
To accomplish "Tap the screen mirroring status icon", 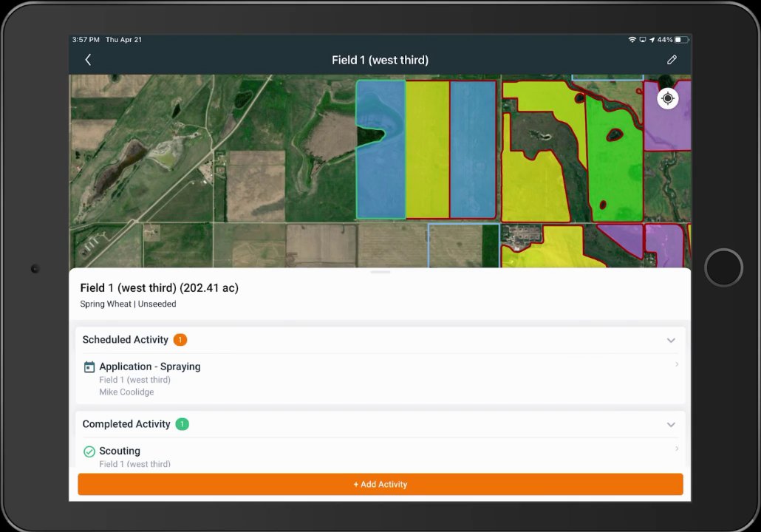I will pyautogui.click(x=643, y=40).
